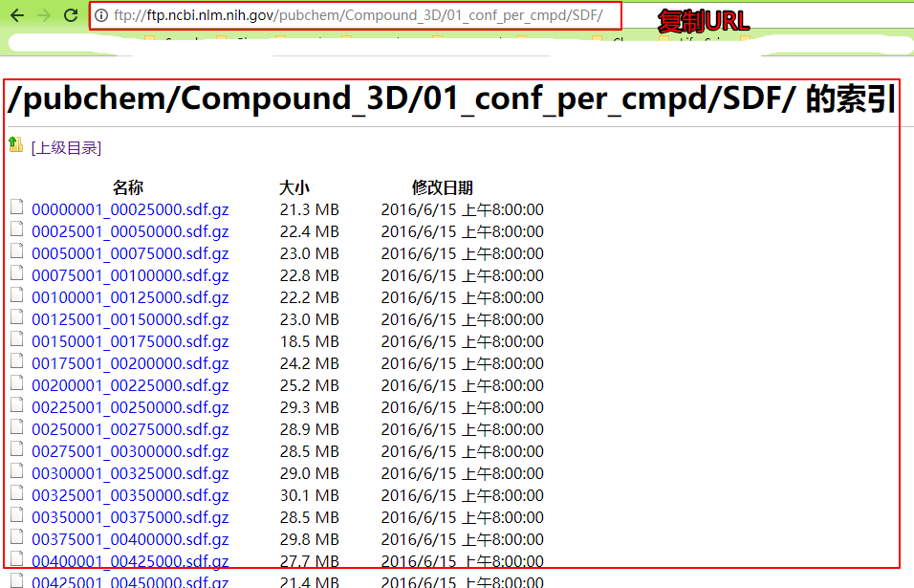Screen dimensions: 914x588
Task: Click the 30.1 MB size value
Action: point(310,495)
